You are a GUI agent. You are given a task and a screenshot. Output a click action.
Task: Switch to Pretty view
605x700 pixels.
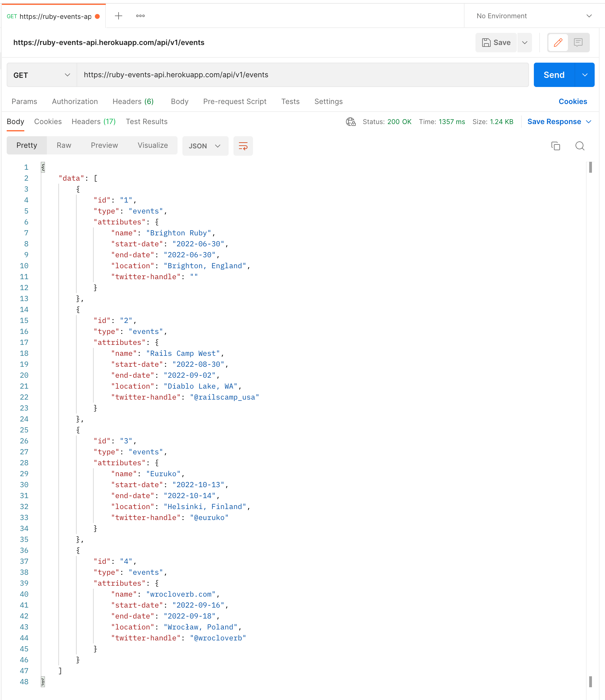click(x=27, y=145)
